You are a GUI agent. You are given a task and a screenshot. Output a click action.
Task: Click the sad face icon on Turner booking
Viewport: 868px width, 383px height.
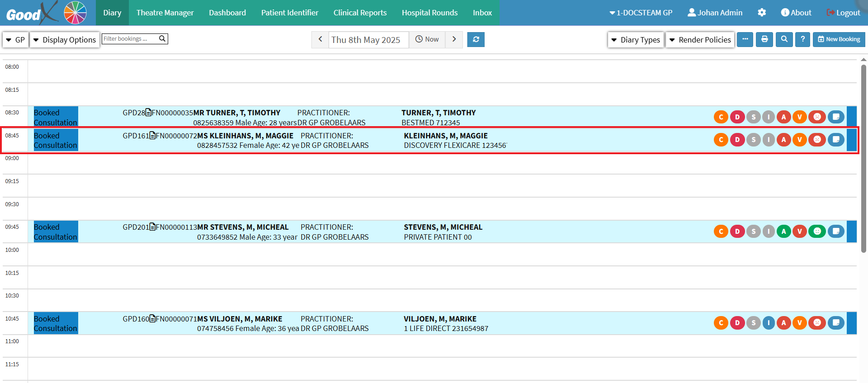[x=817, y=117]
